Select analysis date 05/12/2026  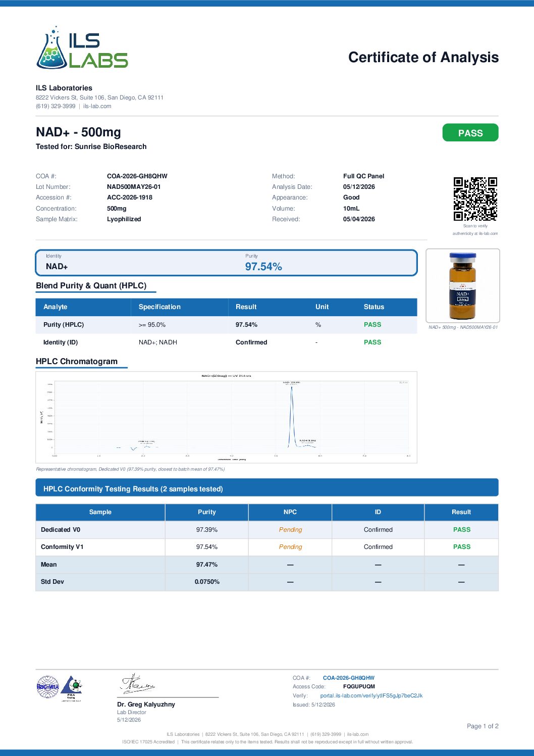pos(359,187)
